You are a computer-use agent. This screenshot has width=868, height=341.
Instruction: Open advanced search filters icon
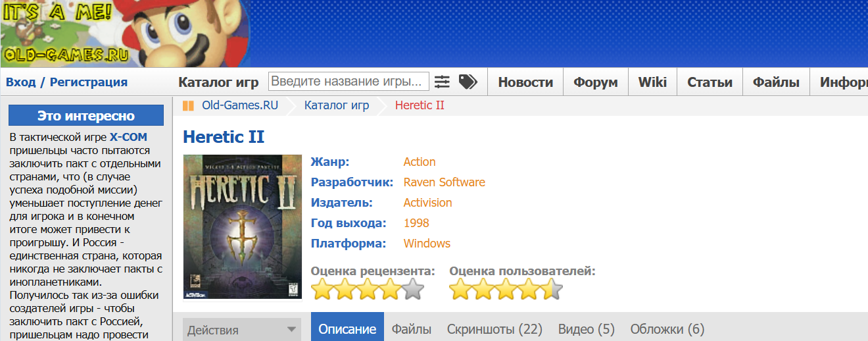[442, 82]
